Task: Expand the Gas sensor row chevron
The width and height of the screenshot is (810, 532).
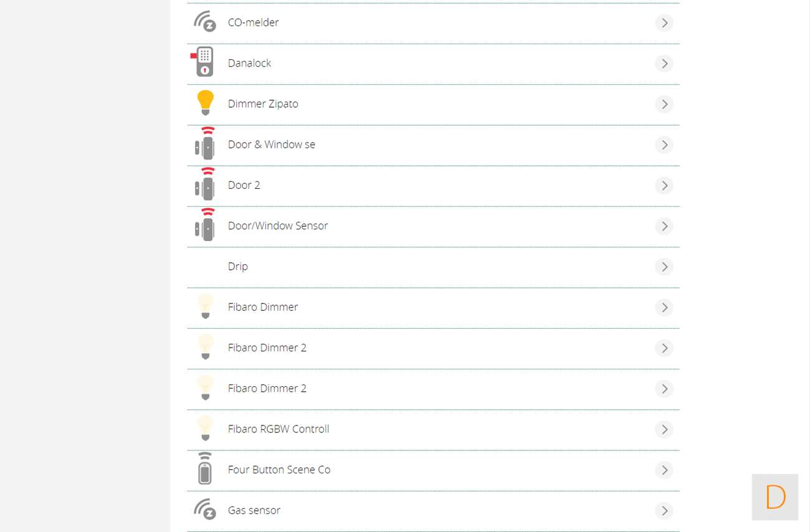Action: point(664,511)
